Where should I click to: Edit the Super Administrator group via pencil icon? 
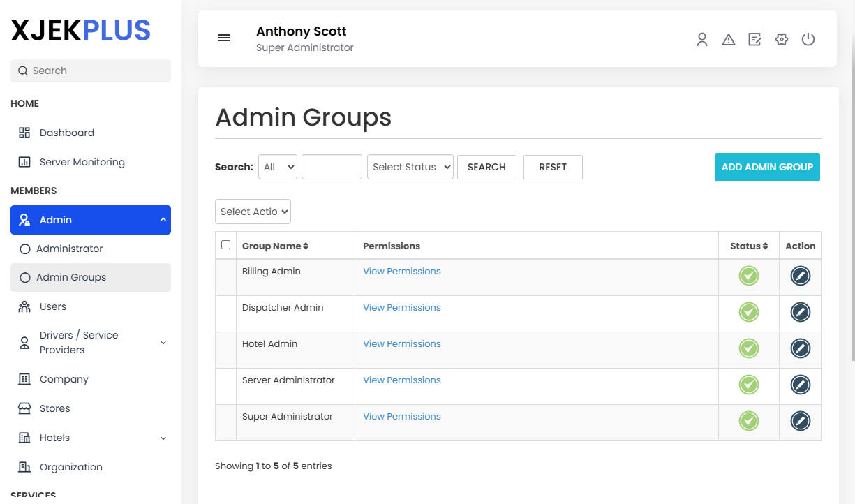coord(800,421)
